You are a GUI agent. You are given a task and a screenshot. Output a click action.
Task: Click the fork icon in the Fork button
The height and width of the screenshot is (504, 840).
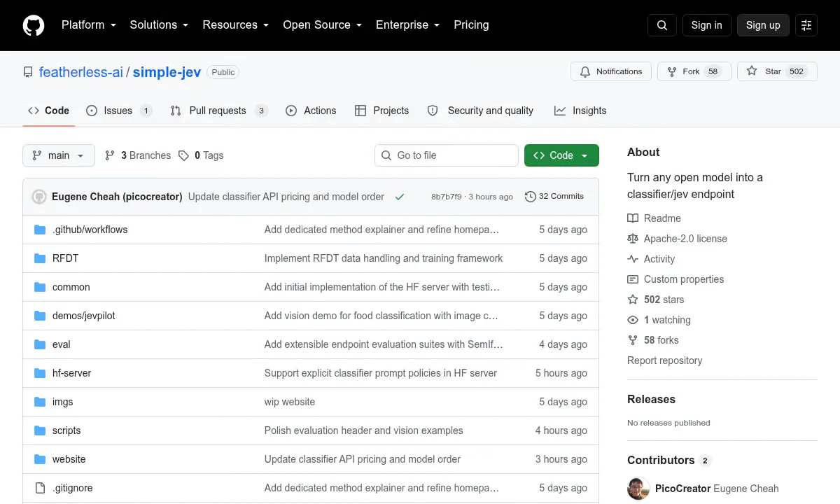(x=672, y=71)
